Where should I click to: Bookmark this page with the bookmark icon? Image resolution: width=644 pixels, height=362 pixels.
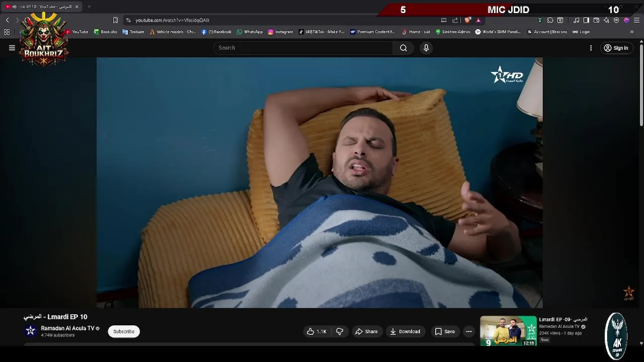(x=115, y=20)
